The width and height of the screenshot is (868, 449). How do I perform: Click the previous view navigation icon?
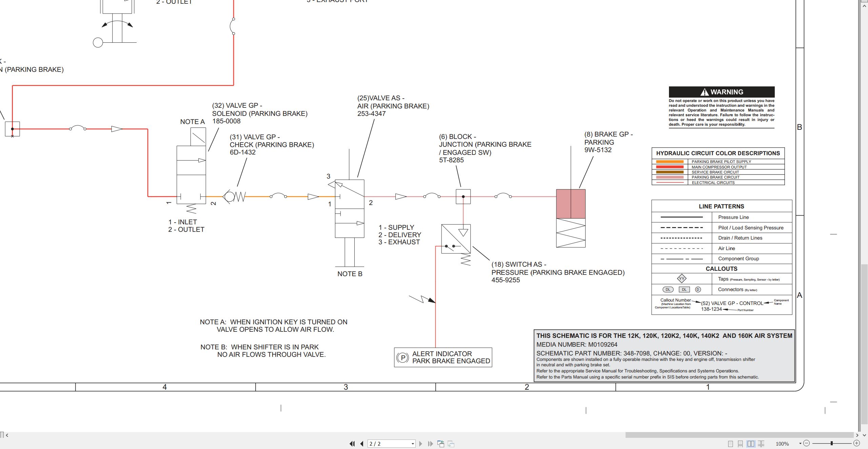[441, 444]
